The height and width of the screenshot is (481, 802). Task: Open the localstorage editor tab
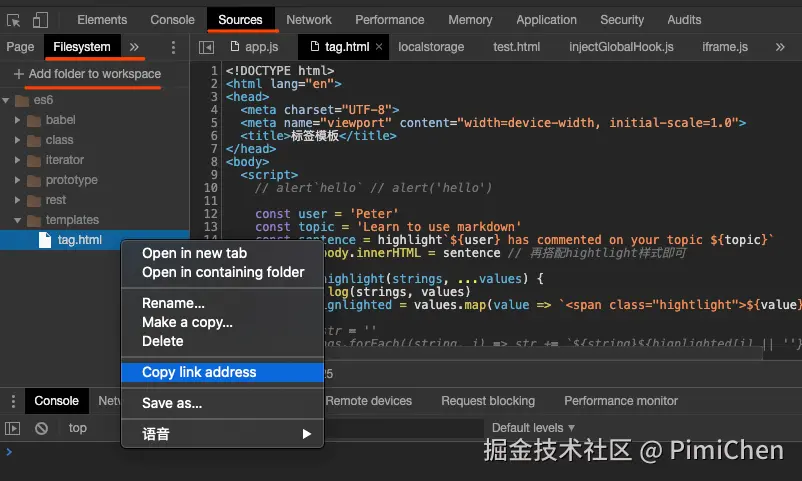431,47
